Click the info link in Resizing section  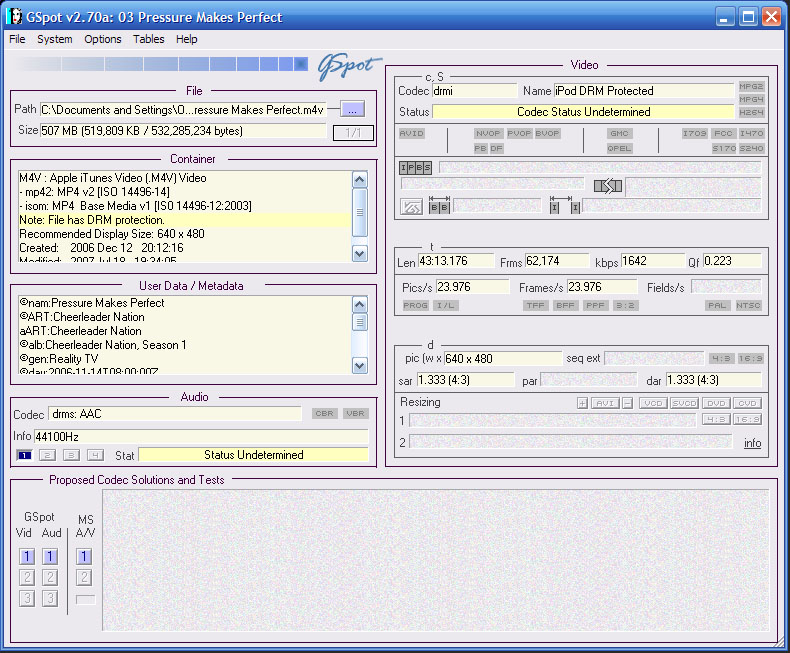coord(753,443)
